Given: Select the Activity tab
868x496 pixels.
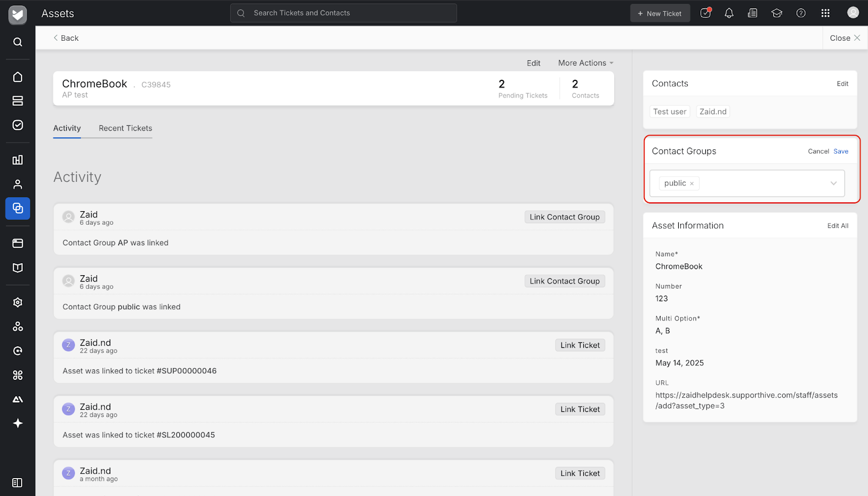Looking at the screenshot, I should (x=67, y=129).
